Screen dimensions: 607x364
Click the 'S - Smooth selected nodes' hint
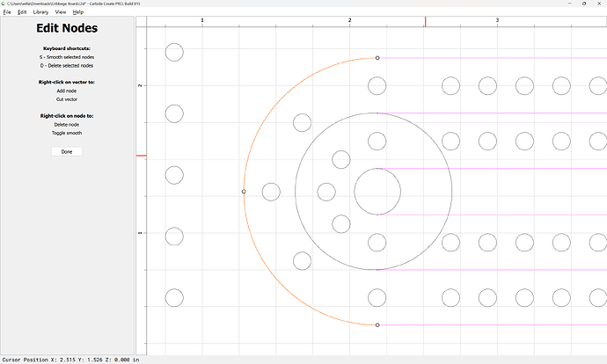click(x=67, y=57)
